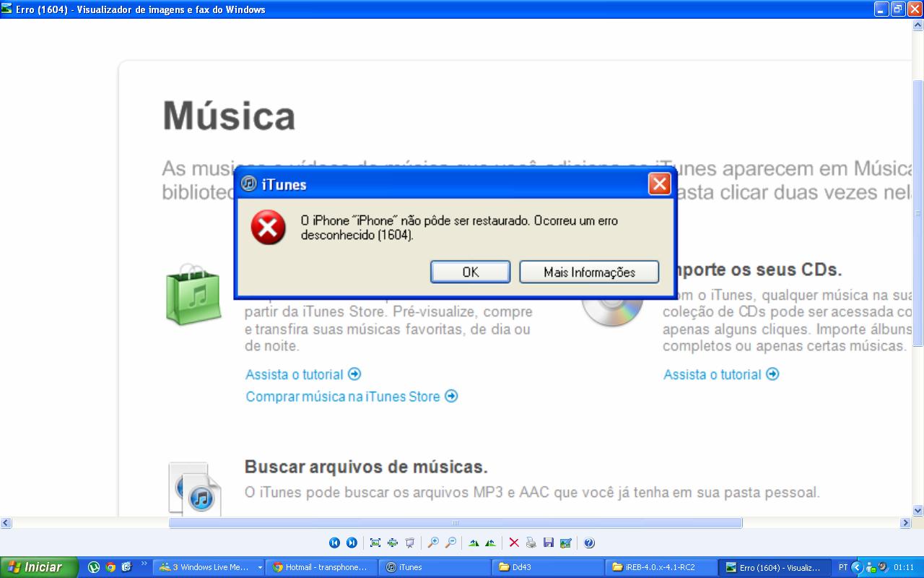This screenshot has height=578, width=924.
Task: Open left Assista o tutorial link
Action: (x=303, y=374)
